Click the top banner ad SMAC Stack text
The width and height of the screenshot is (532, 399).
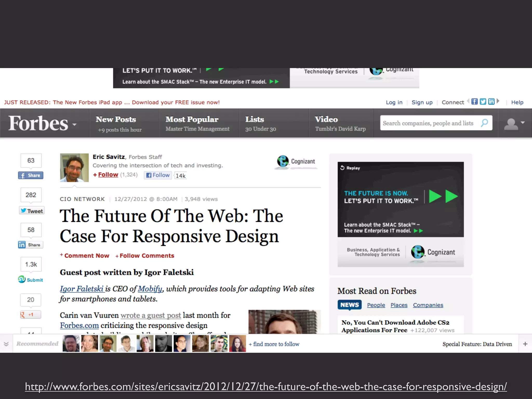195,82
